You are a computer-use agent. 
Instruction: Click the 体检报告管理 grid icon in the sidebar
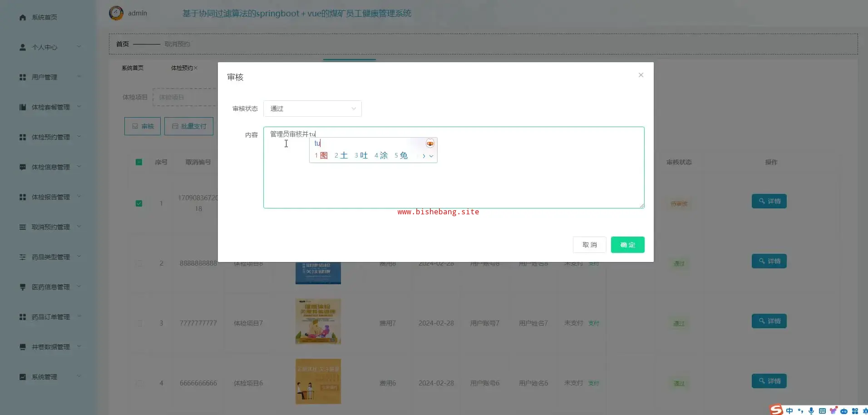(x=23, y=197)
